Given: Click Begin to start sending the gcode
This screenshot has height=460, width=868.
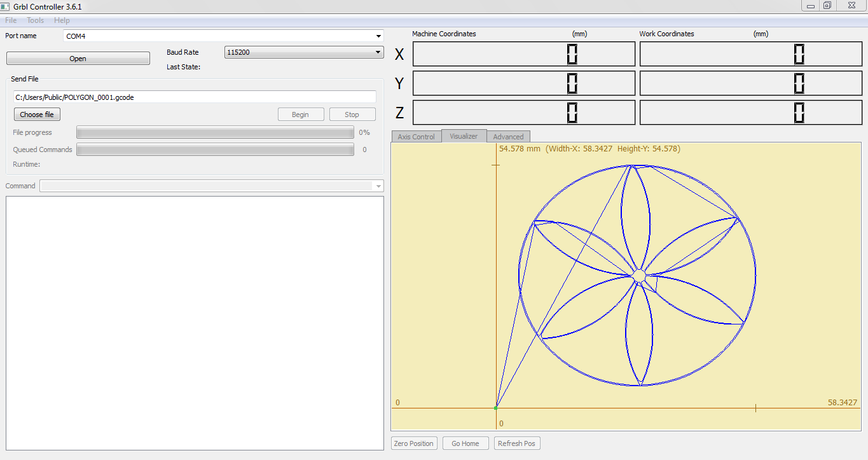Looking at the screenshot, I should (x=301, y=114).
